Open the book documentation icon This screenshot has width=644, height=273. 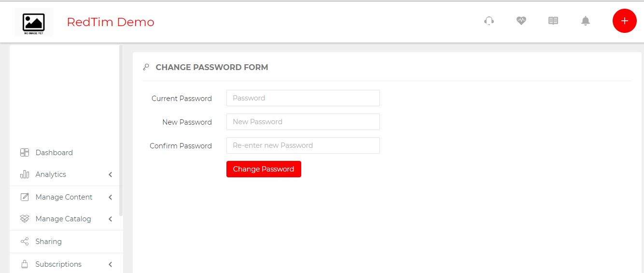point(553,21)
